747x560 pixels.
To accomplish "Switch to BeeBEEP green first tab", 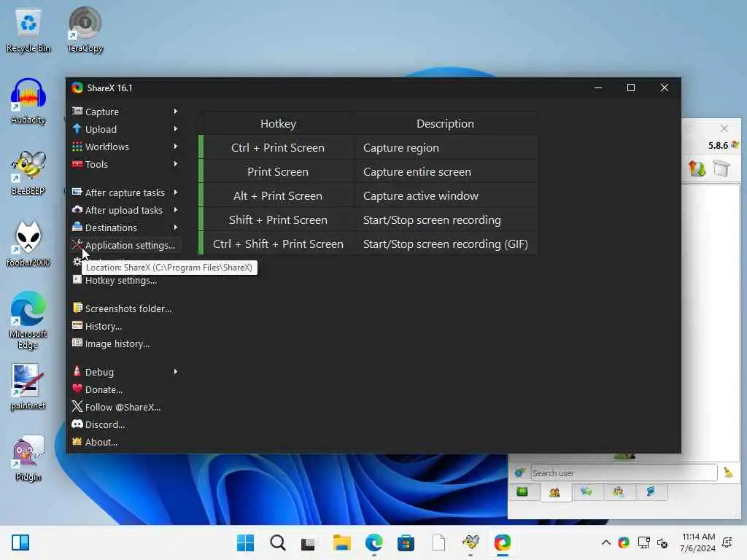I will coord(522,491).
